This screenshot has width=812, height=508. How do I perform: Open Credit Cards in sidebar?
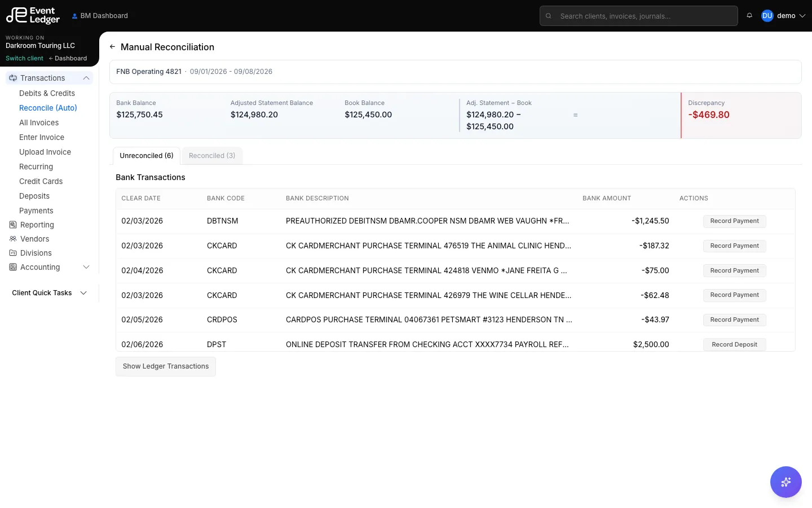[41, 181]
